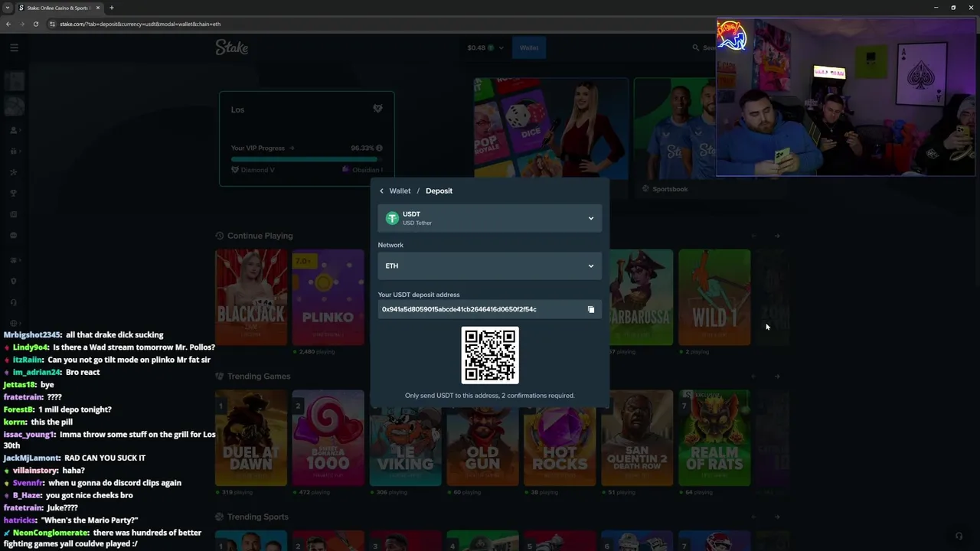Open the USDT currency dropdown
The image size is (980, 551).
[489, 218]
